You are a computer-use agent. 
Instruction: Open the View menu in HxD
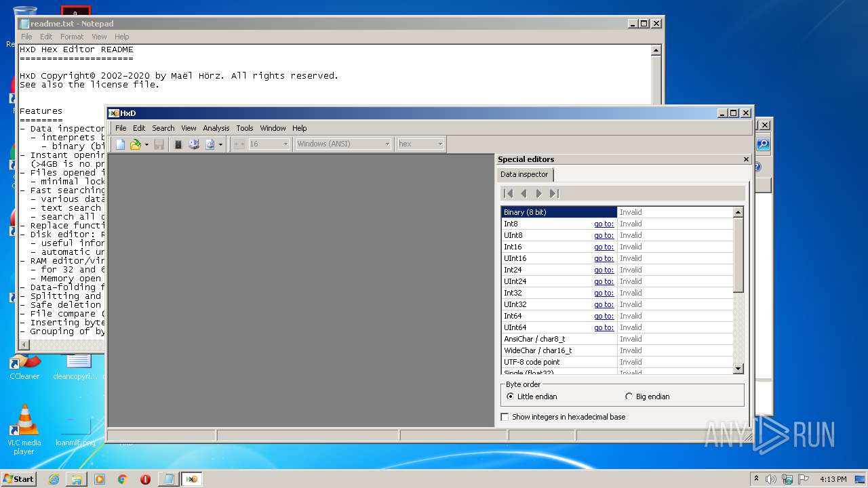189,128
